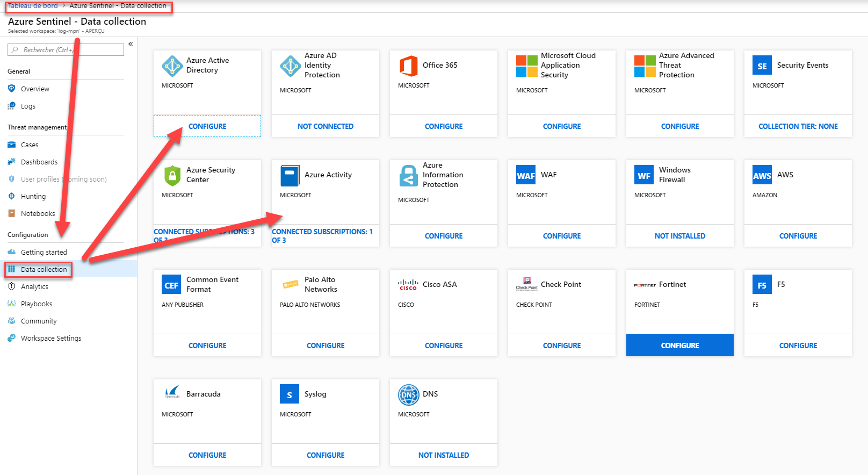
Task: Click the highlighted Fortinet CONFIGURE button
Action: coord(680,346)
